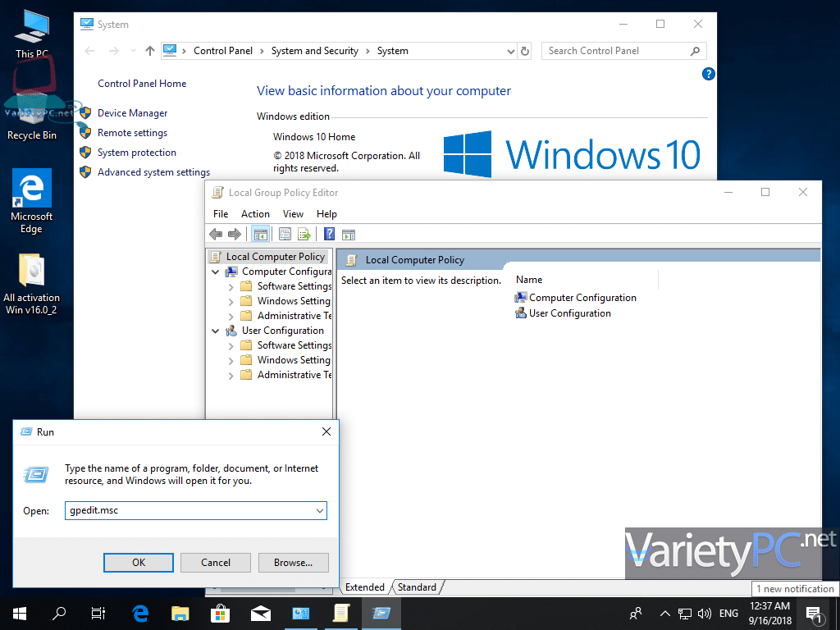Click Browse... in the Run dialog
The width and height of the screenshot is (840, 630).
tap(293, 563)
